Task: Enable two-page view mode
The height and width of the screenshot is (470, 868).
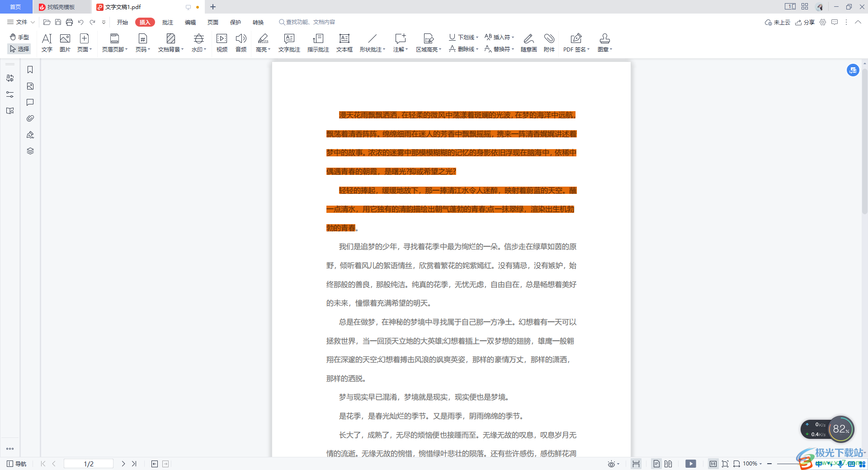Action: pos(668,464)
